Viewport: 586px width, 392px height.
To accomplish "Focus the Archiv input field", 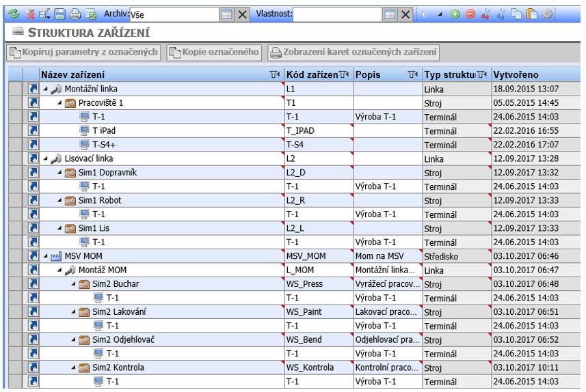I will click(x=174, y=14).
